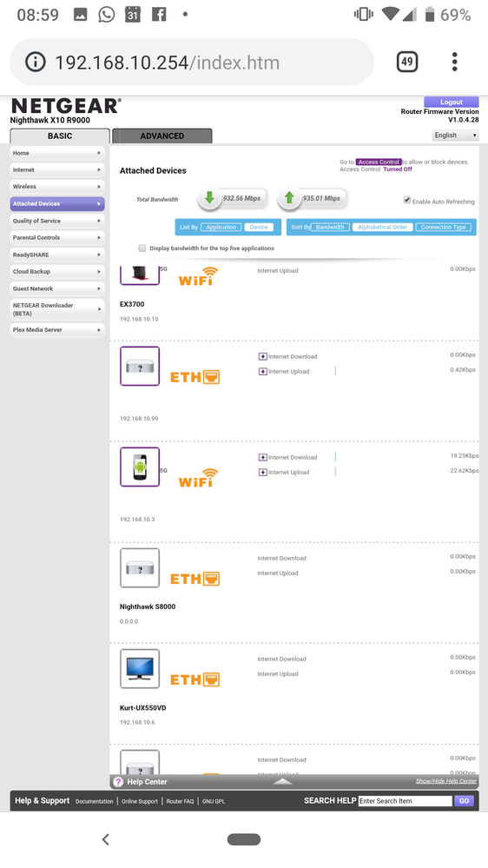Click the EX3700 extender device icon
This screenshot has height=868, width=488.
140,275
